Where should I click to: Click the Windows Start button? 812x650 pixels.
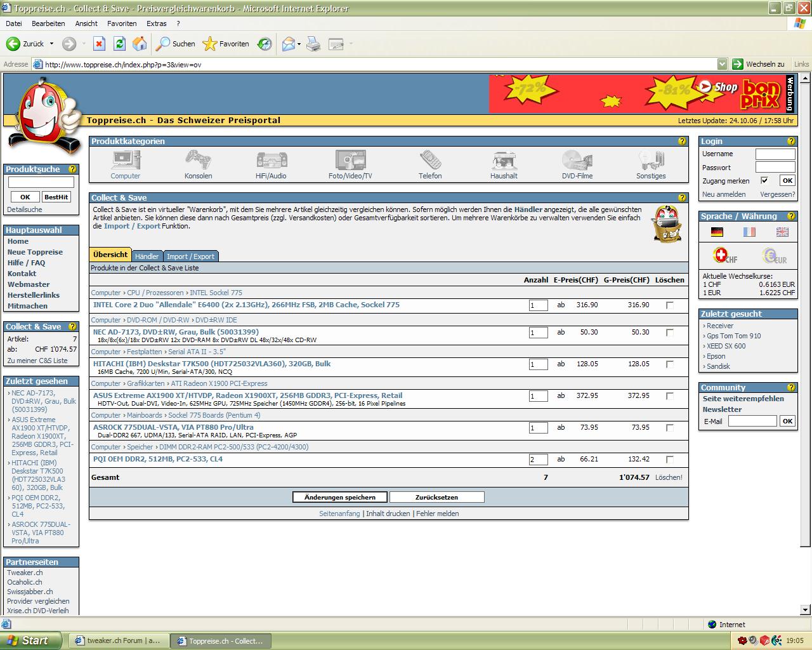30,640
